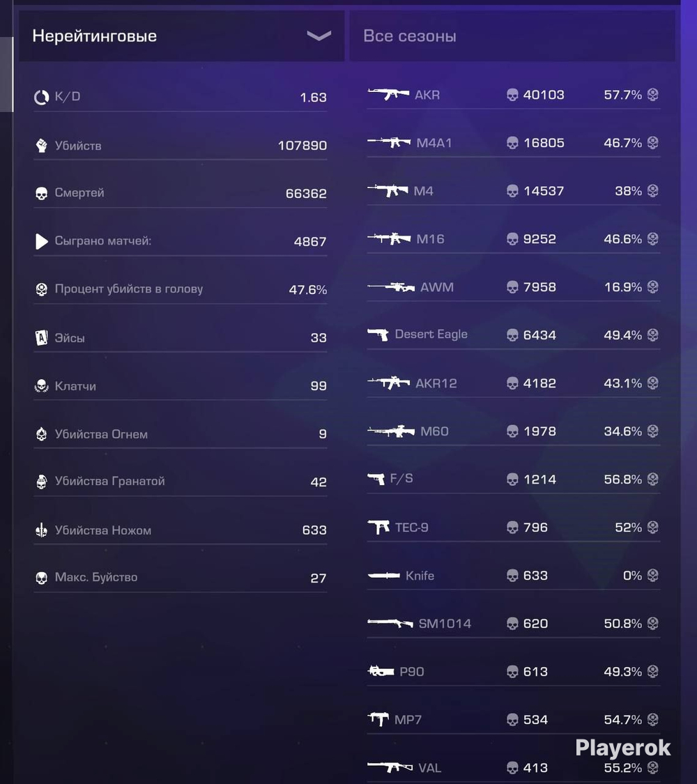Open the Все сезоны season selector
The width and height of the screenshot is (697, 784).
pos(512,36)
